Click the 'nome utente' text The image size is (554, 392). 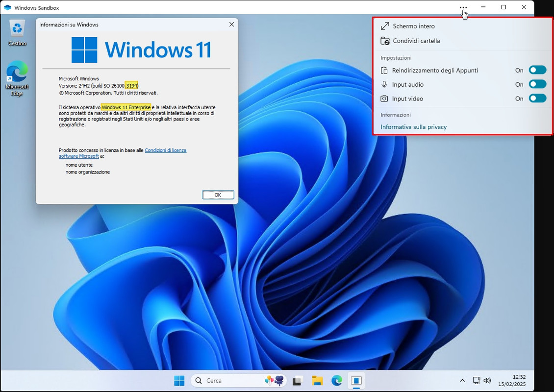pyautogui.click(x=79, y=165)
